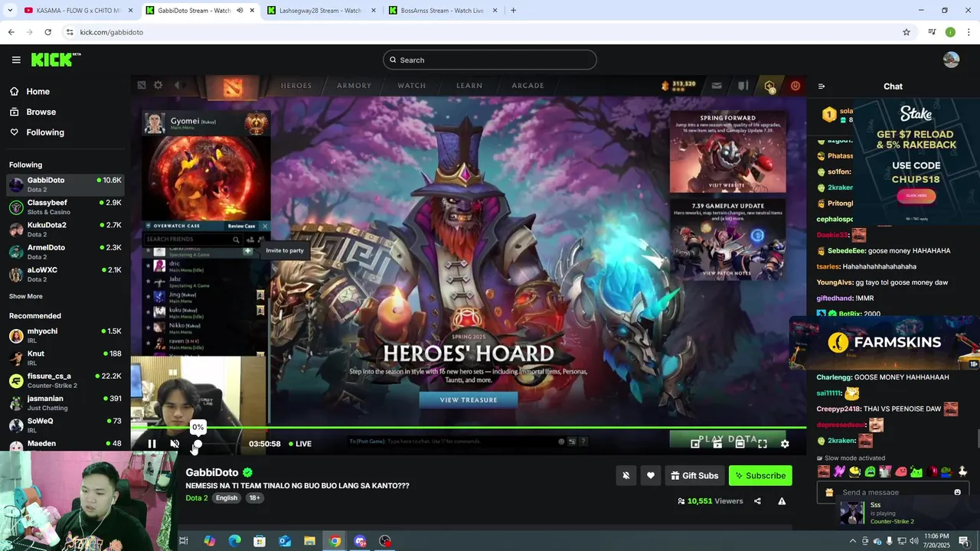The width and height of the screenshot is (980, 551).
Task: Show hidden system tray icons
Action: pyautogui.click(x=853, y=541)
